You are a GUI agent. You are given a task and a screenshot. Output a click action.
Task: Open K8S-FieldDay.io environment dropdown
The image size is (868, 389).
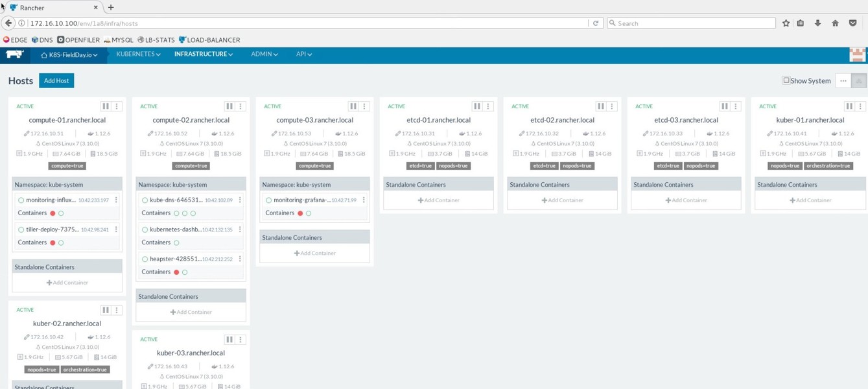click(x=69, y=55)
